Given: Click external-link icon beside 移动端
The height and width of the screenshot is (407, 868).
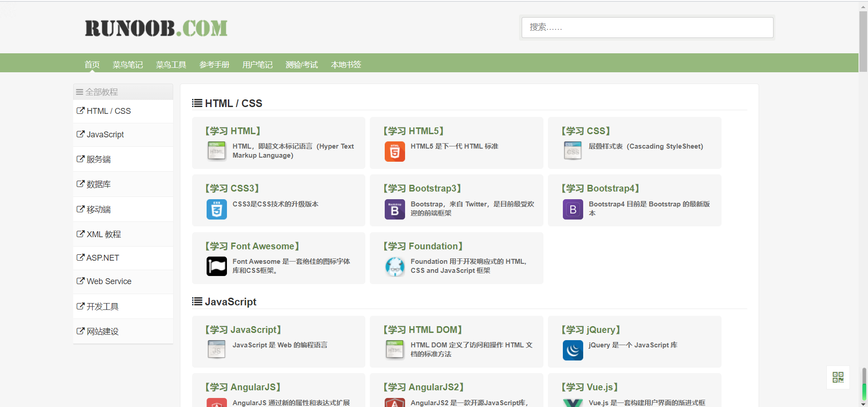Looking at the screenshot, I should (x=80, y=209).
